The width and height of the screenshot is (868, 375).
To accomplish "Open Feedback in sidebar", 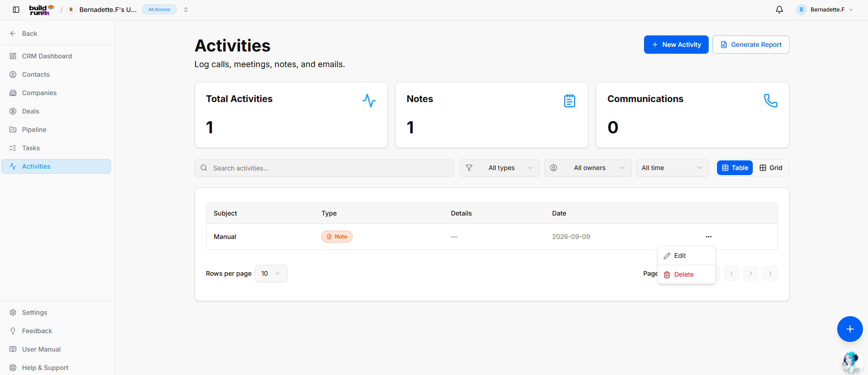I will pyautogui.click(x=56, y=331).
